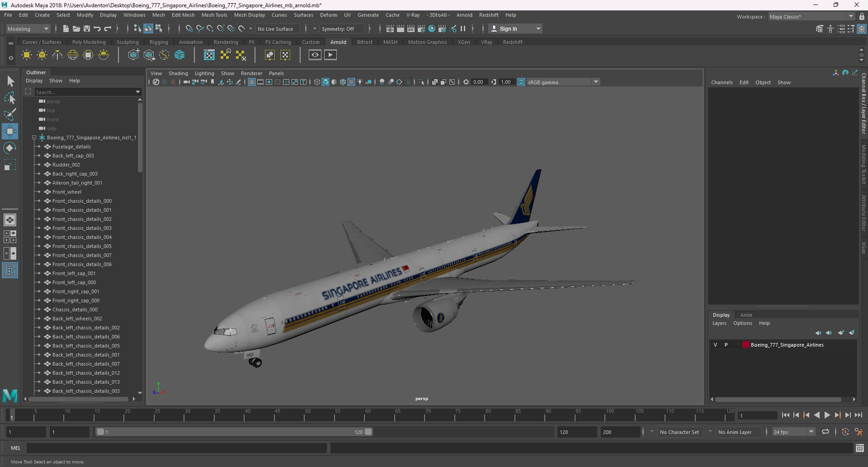868x467 pixels.
Task: Open the Workspace Maya Classic dropdown
Action: [811, 17]
